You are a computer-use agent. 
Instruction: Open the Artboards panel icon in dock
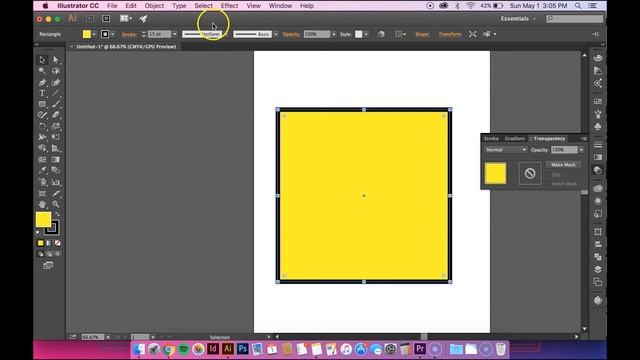[x=598, y=282]
